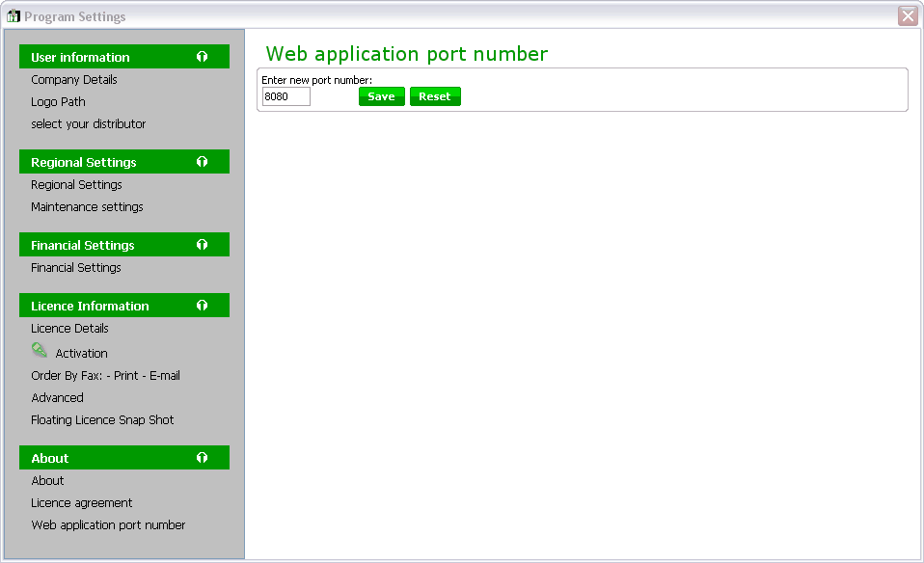The height and width of the screenshot is (563, 924).
Task: Open the About item under the About header
Action: 47,480
